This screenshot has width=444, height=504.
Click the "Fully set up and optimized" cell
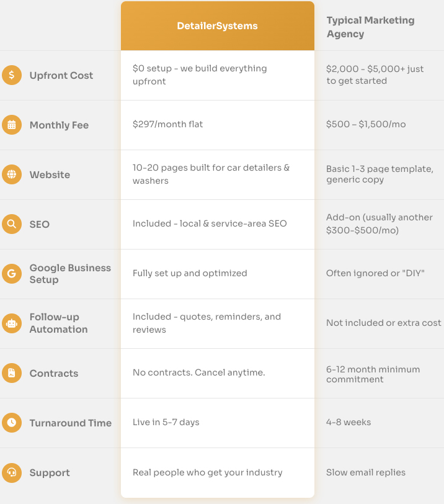point(190,273)
